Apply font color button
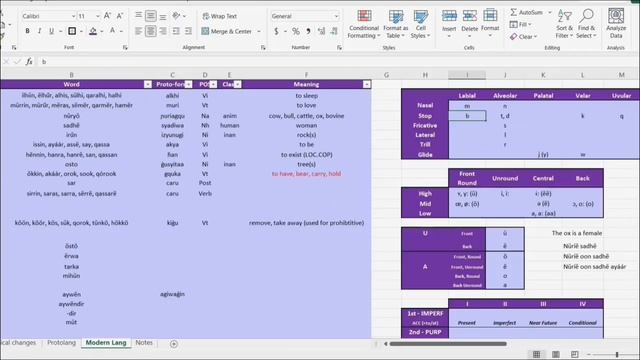 [x=112, y=31]
